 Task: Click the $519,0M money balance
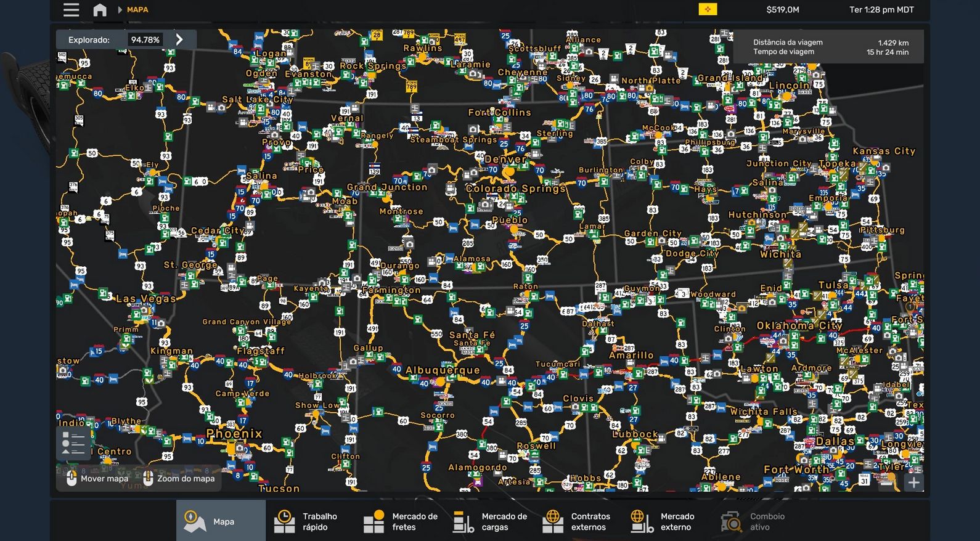782,10
